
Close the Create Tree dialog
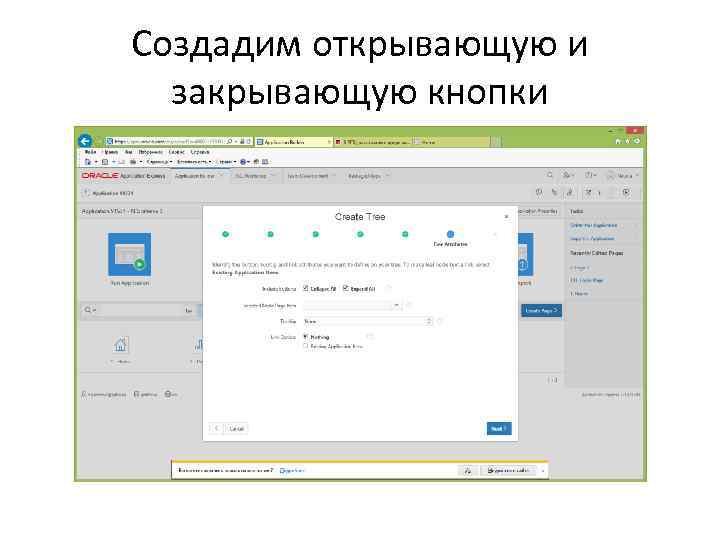tap(506, 216)
